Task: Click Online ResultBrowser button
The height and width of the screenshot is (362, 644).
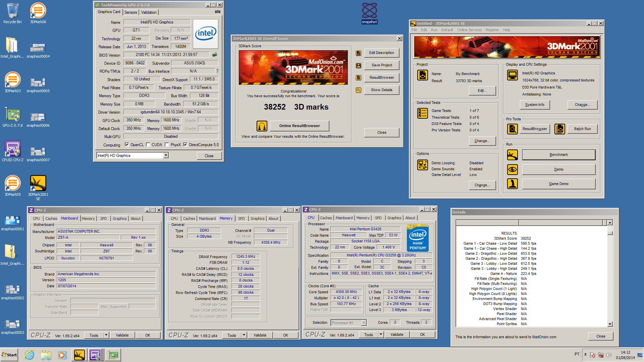Action: (x=300, y=126)
